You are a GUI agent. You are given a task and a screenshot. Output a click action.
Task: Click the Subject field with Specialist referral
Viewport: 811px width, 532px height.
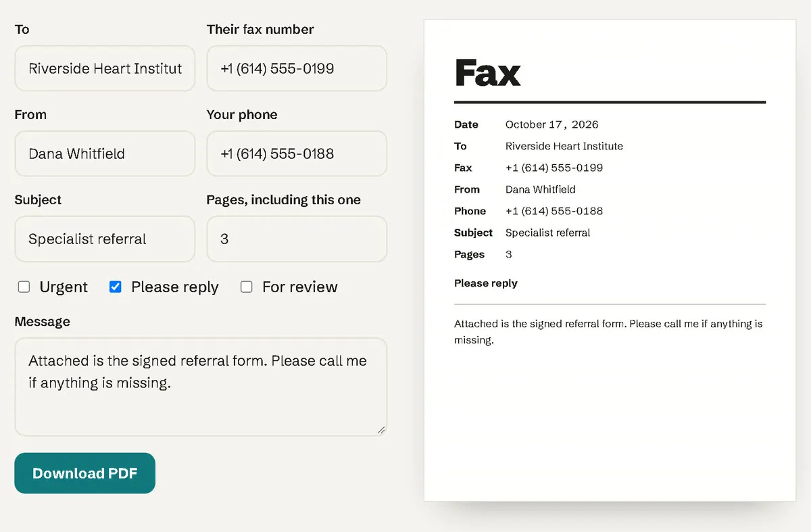(105, 239)
